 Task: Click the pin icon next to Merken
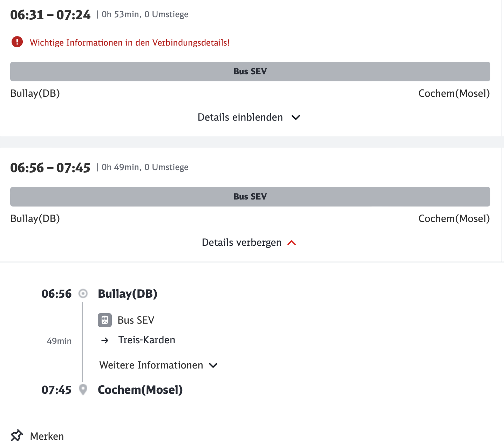pos(16,435)
